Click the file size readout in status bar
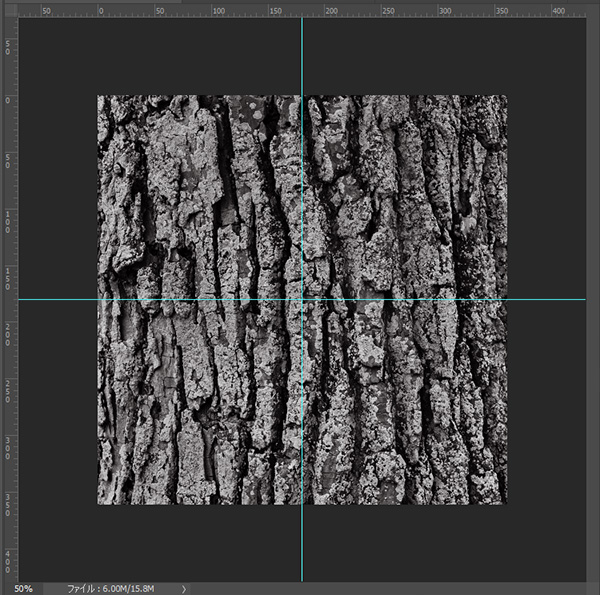The width and height of the screenshot is (600, 595). [108, 589]
